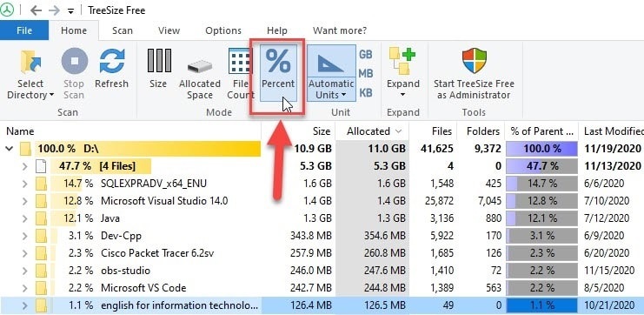Go forward with the right arrow
The image size is (644, 315).
[x=54, y=10]
